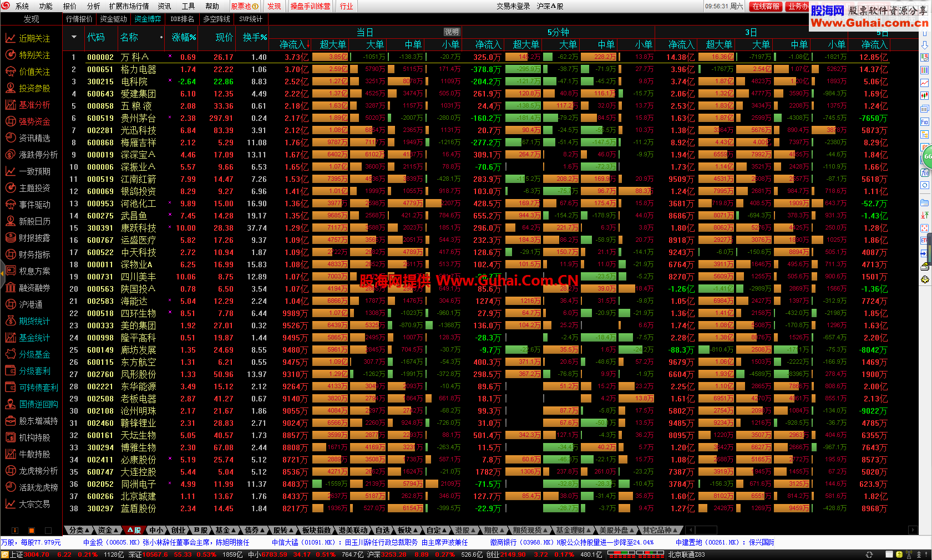Sort by the 涨幅% column header
Screen dimensions: 932x560
click(184, 37)
